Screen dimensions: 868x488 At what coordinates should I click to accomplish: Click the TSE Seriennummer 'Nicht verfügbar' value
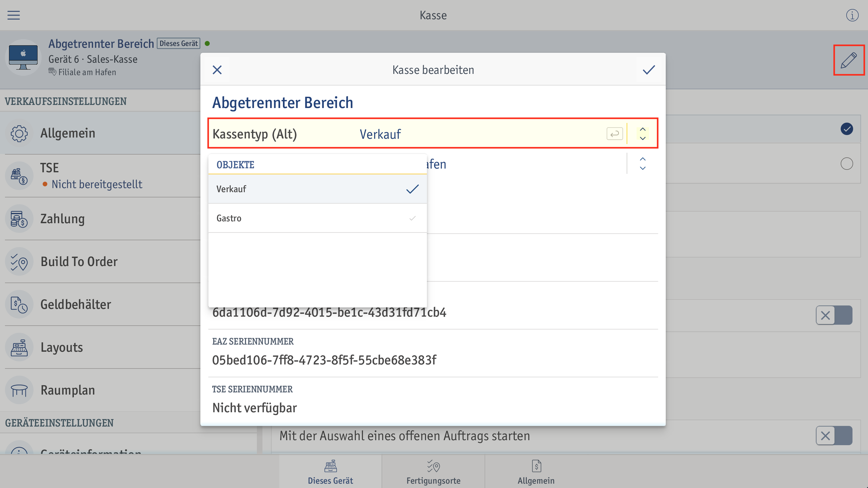click(x=254, y=408)
